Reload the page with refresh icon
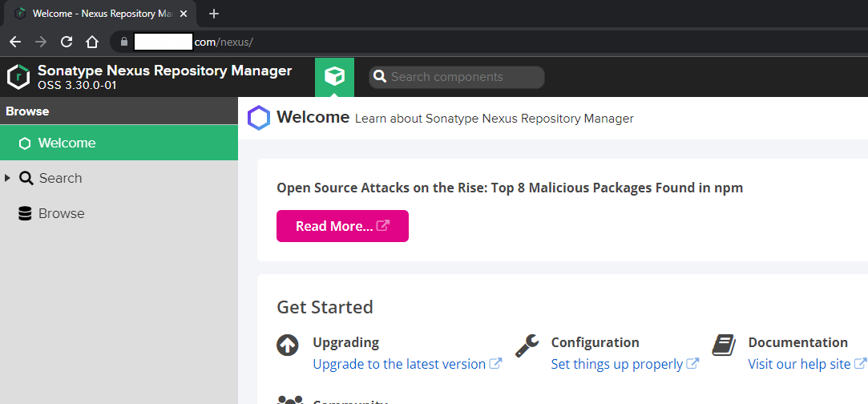 point(67,42)
